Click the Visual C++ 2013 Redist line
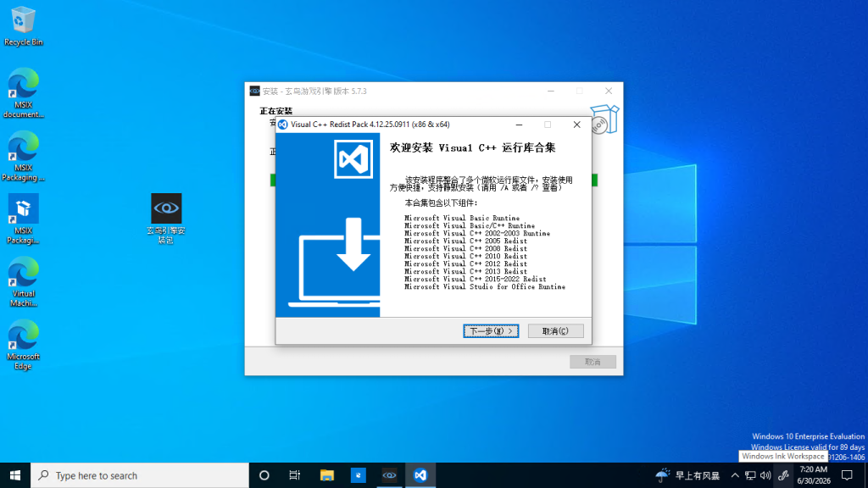The height and width of the screenshot is (488, 868). pyautogui.click(x=465, y=272)
